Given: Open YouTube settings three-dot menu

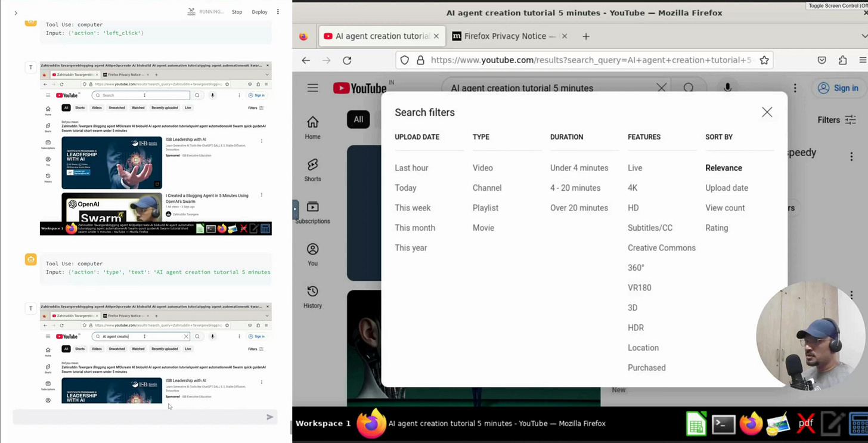Looking at the screenshot, I should (x=795, y=88).
